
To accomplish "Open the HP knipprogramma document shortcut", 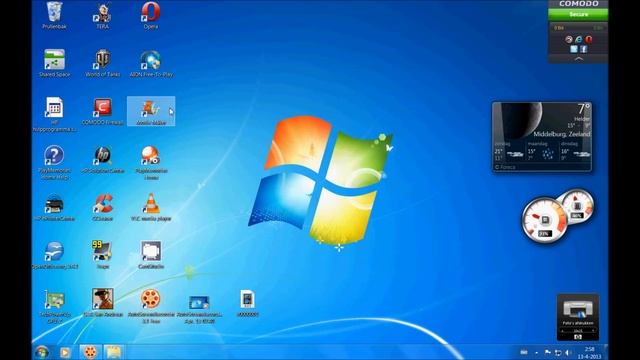I will pos(54,114).
